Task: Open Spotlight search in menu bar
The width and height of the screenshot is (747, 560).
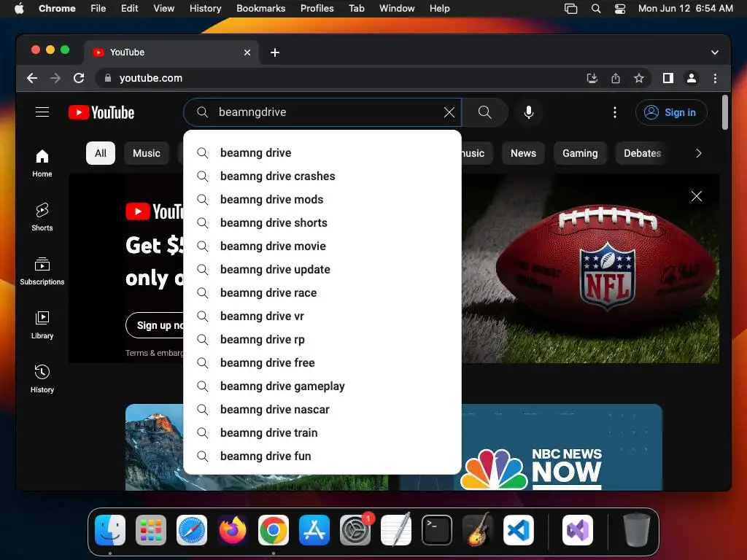Action: [x=595, y=8]
